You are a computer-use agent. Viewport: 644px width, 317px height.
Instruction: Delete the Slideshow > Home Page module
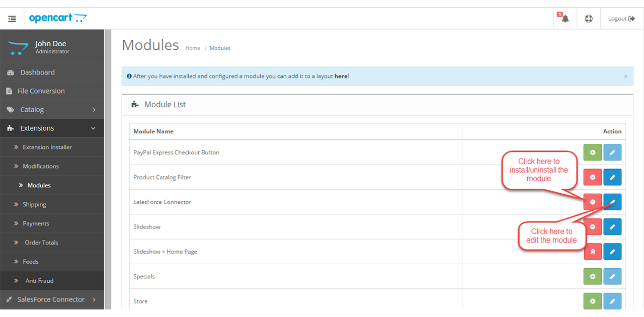(x=592, y=252)
